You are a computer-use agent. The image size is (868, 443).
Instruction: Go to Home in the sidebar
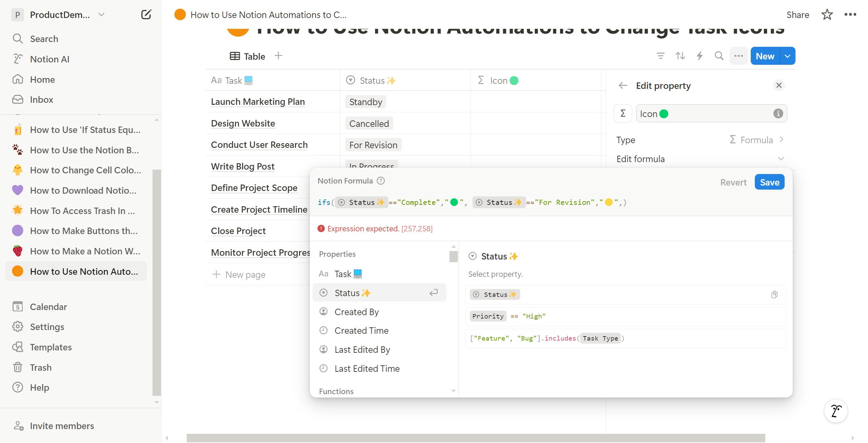click(42, 79)
